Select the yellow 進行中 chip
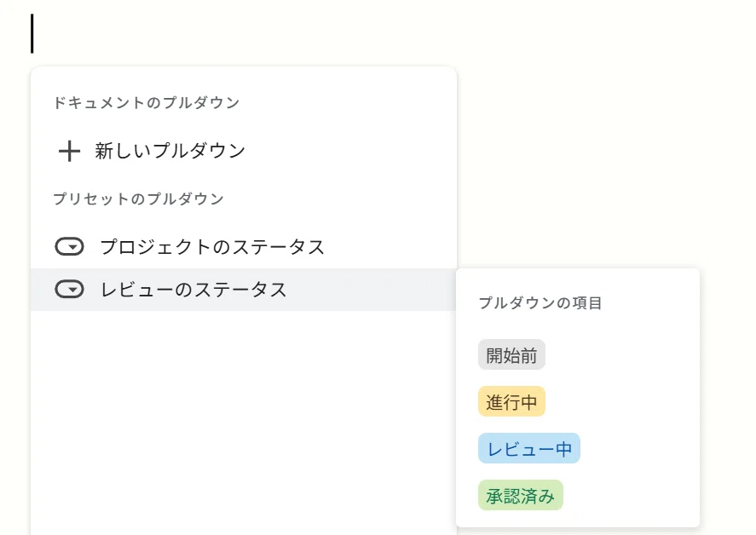 tap(511, 401)
